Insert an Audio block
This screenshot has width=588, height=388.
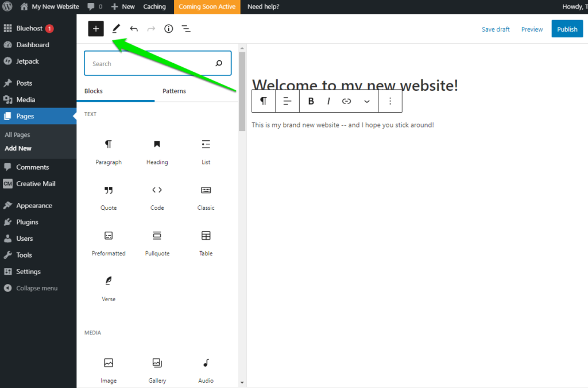pos(206,371)
